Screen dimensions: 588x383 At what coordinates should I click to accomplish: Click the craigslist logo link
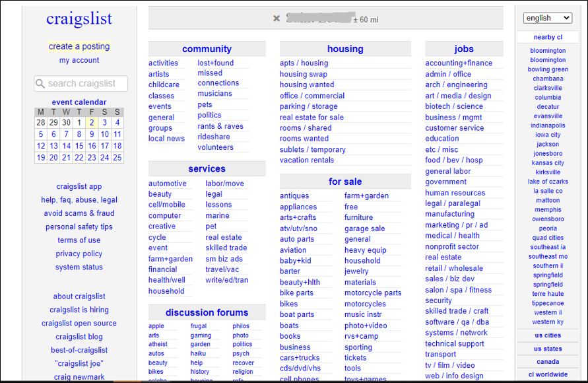pos(79,18)
